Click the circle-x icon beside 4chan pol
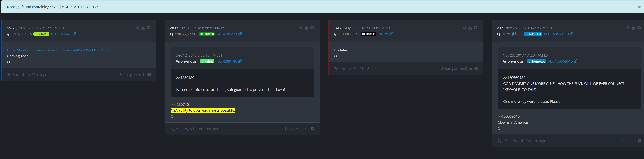 [639, 141]
